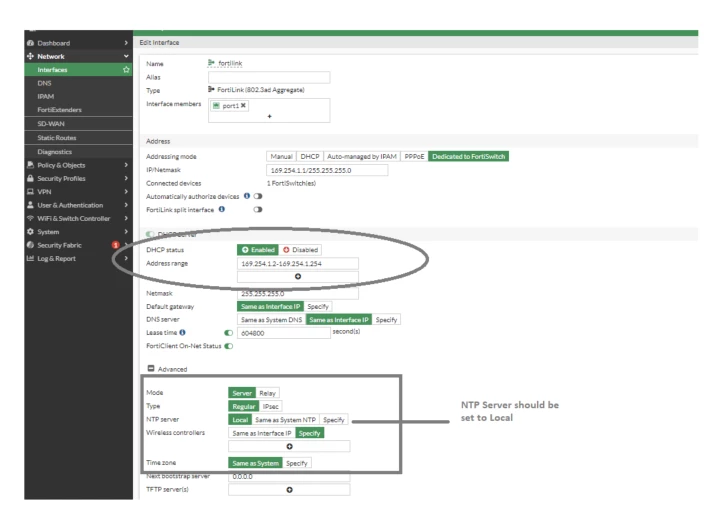Select Manual addressing mode
The width and height of the screenshot is (717, 505).
281,156
